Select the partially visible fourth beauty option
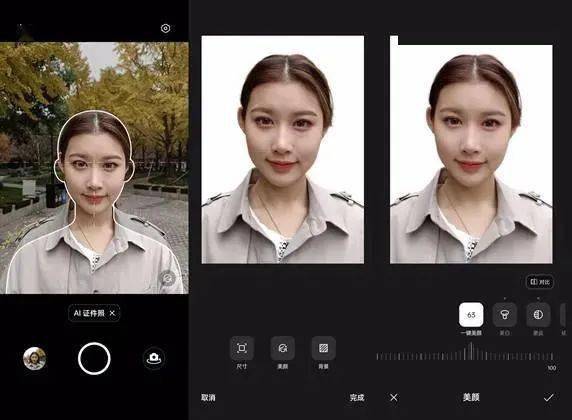 pyautogui.click(x=564, y=315)
